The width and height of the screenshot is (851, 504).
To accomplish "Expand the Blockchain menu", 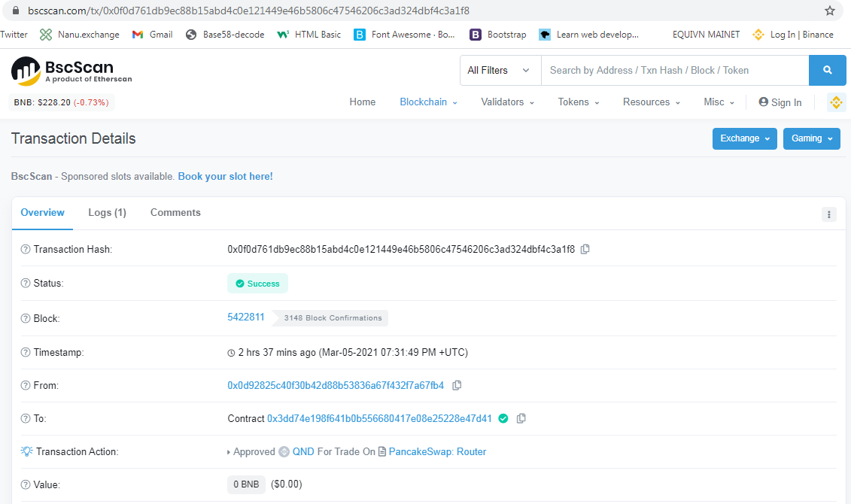I will (x=428, y=102).
